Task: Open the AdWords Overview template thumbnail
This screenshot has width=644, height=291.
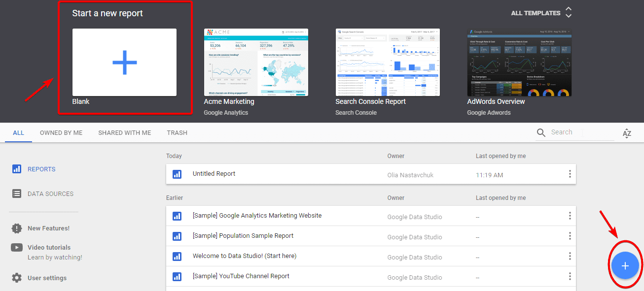Action: pos(519,62)
